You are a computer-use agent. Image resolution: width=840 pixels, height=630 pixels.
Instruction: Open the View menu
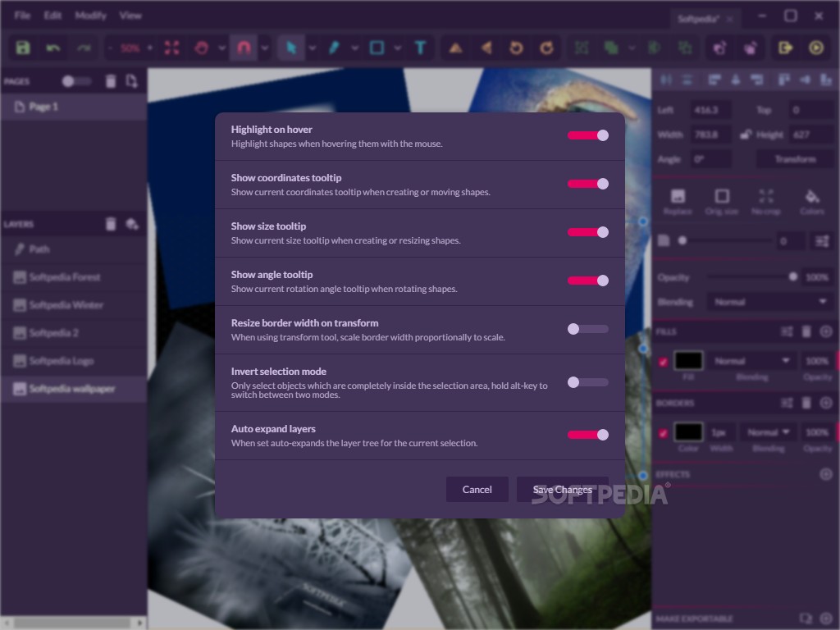[x=130, y=16]
